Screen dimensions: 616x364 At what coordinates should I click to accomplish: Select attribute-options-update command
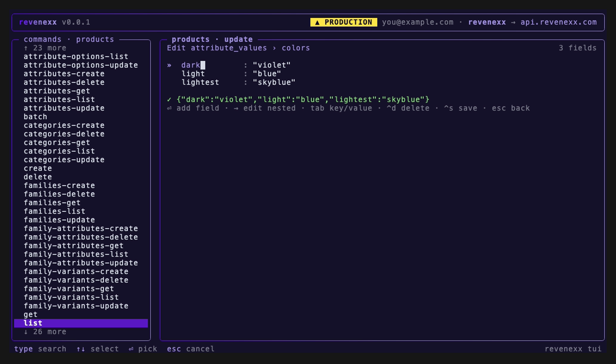click(81, 65)
